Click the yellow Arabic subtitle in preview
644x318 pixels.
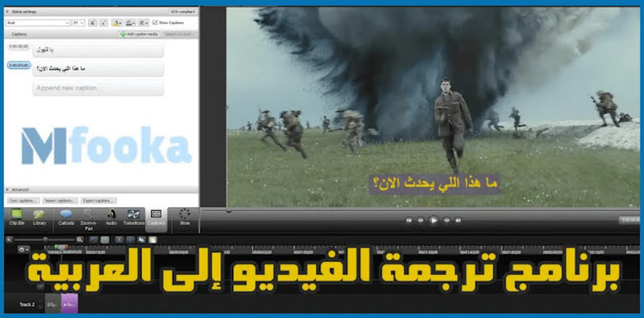[x=434, y=184]
